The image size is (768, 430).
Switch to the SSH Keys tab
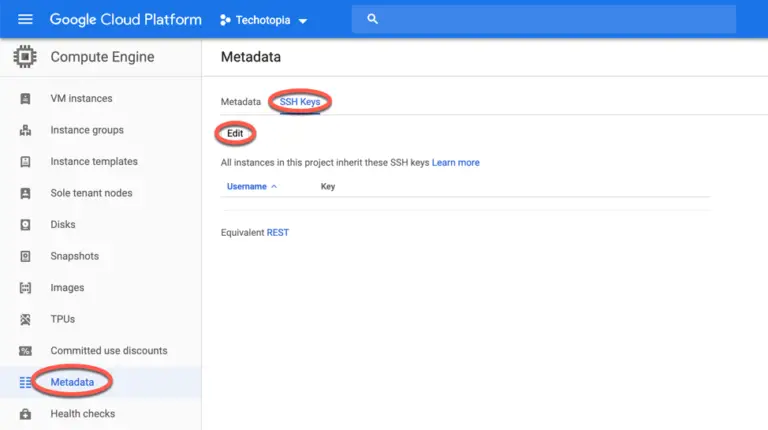300,102
